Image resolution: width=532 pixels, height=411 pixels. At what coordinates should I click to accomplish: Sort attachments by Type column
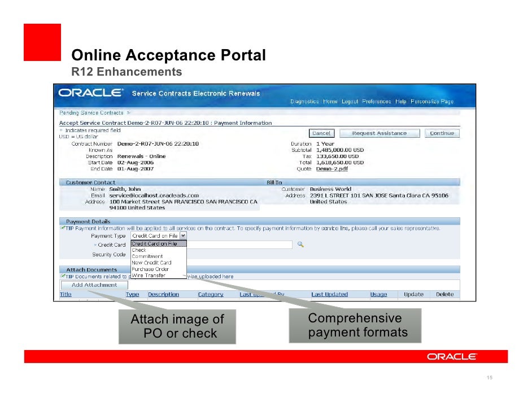click(x=132, y=294)
